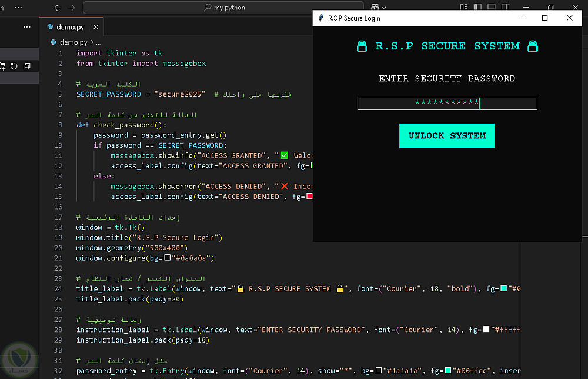Open the VS Code title bar ellipsis menu
This screenshot has height=379, width=588.
point(18,8)
